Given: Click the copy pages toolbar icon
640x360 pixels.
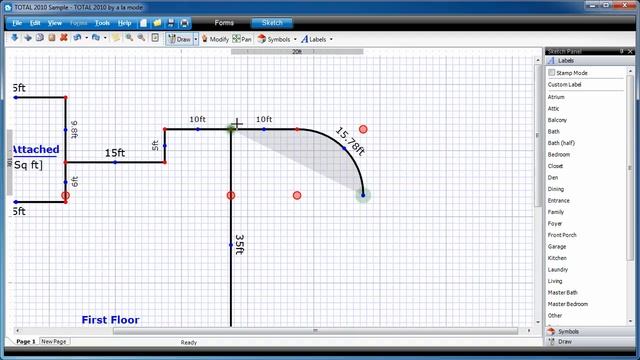Looking at the screenshot, I should [x=40, y=38].
